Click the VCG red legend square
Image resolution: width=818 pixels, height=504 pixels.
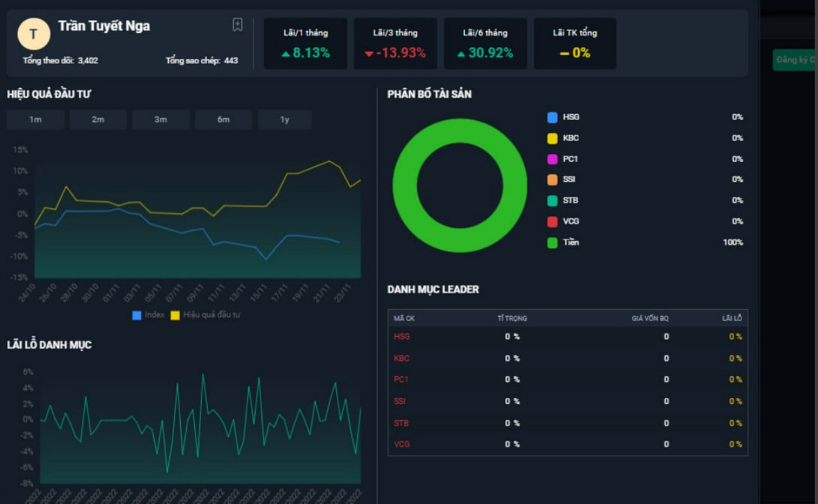point(552,222)
